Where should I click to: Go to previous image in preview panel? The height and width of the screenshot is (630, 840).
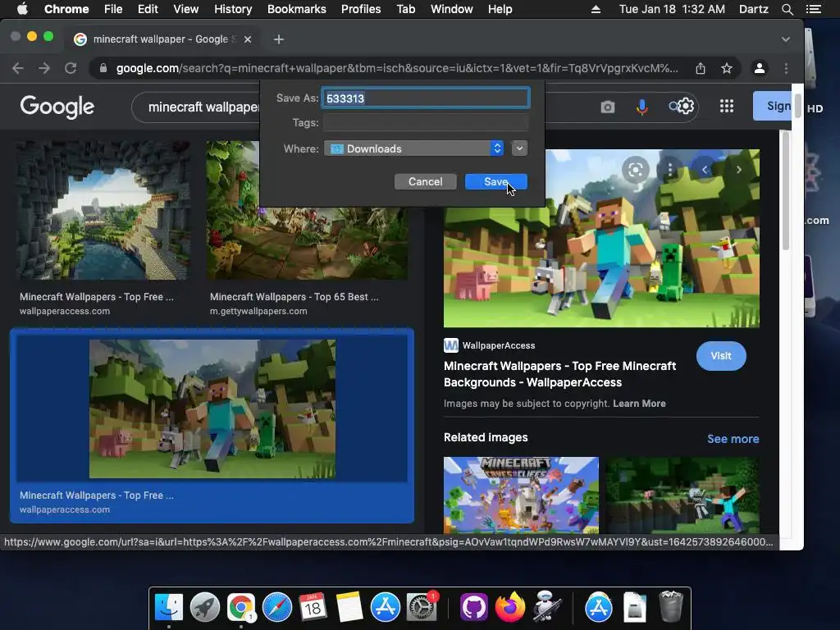coord(705,170)
